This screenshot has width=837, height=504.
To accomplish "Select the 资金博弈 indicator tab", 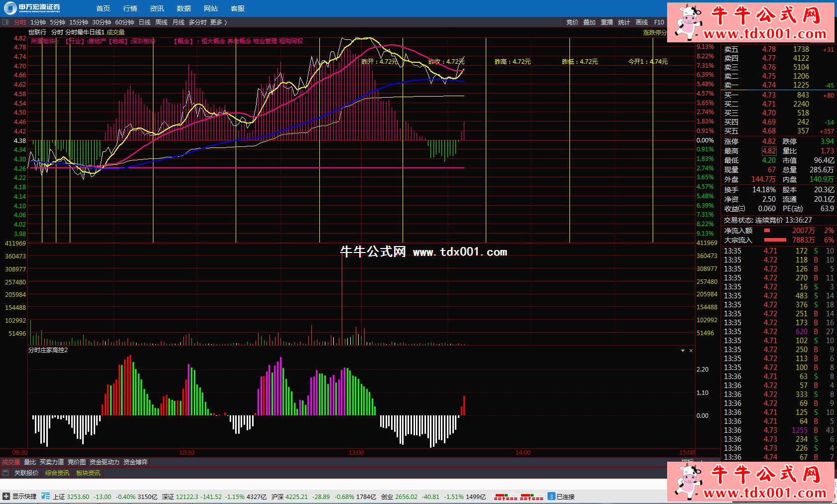I will coord(136,462).
